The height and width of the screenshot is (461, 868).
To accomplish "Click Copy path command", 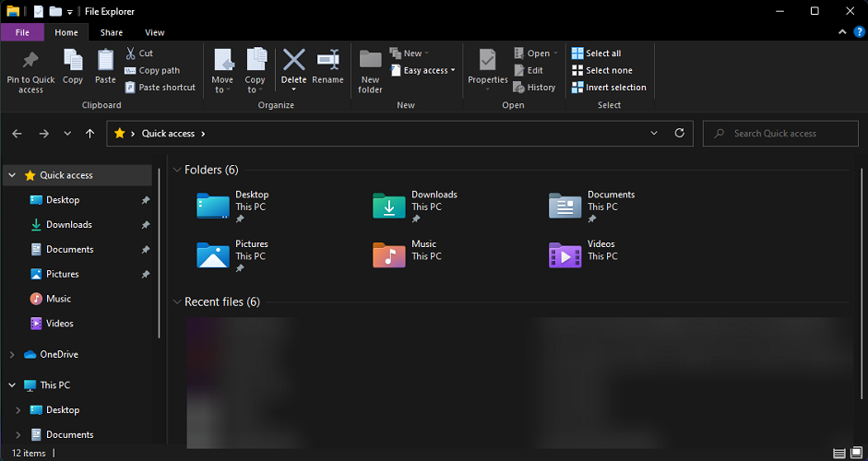I will point(152,70).
